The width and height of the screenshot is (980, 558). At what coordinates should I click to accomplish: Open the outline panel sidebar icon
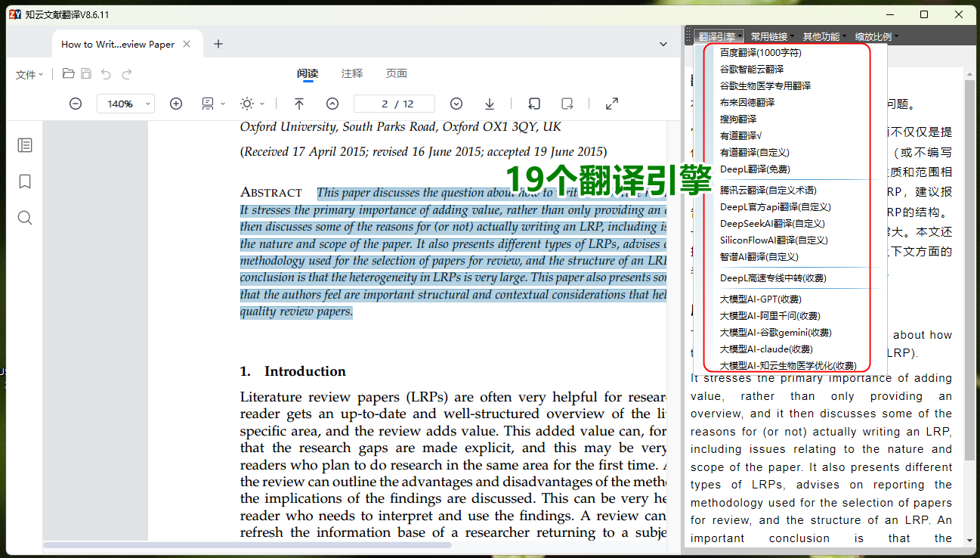click(x=25, y=145)
